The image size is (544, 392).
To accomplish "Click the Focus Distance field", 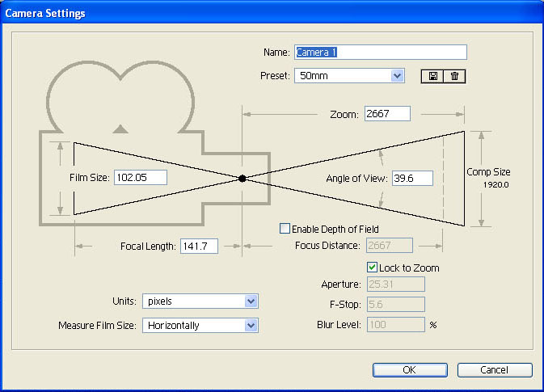I will 390,245.
